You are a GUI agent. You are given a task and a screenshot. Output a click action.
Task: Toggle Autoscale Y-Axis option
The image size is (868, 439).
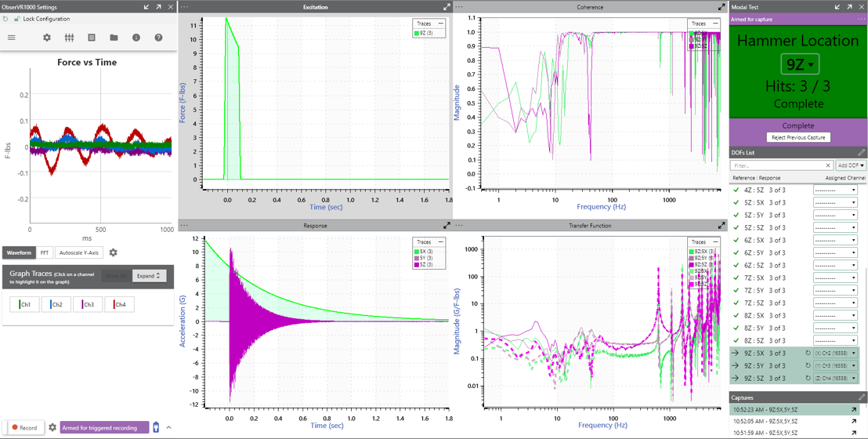79,253
